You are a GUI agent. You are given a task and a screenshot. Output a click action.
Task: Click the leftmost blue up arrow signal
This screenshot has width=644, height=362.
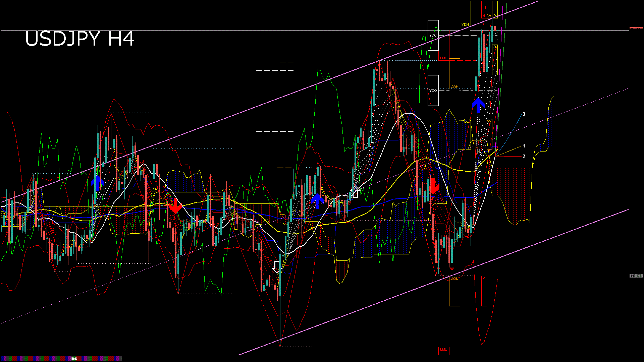(97, 183)
